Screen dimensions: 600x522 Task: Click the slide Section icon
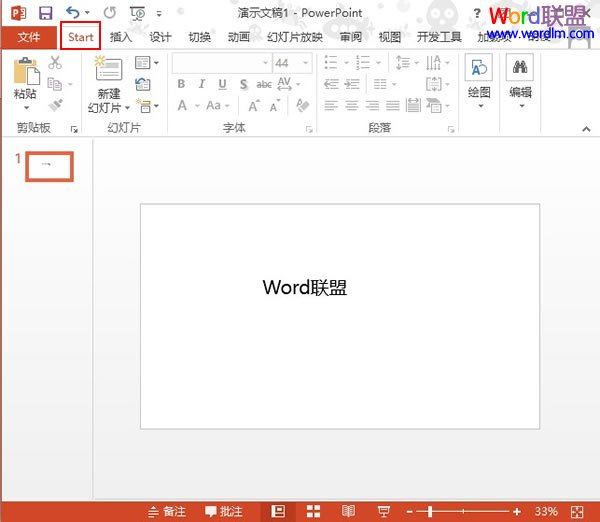145,105
